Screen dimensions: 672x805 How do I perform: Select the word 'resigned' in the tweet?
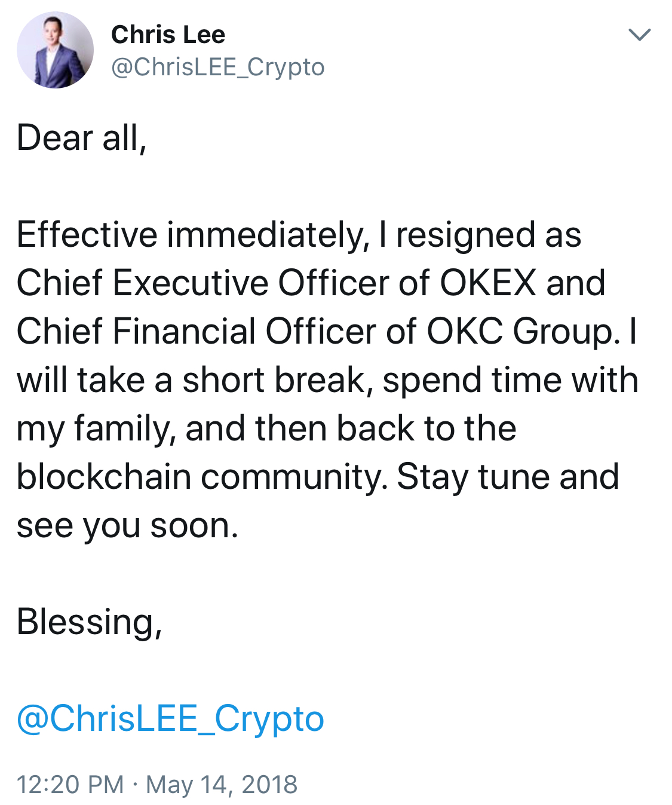click(x=466, y=235)
